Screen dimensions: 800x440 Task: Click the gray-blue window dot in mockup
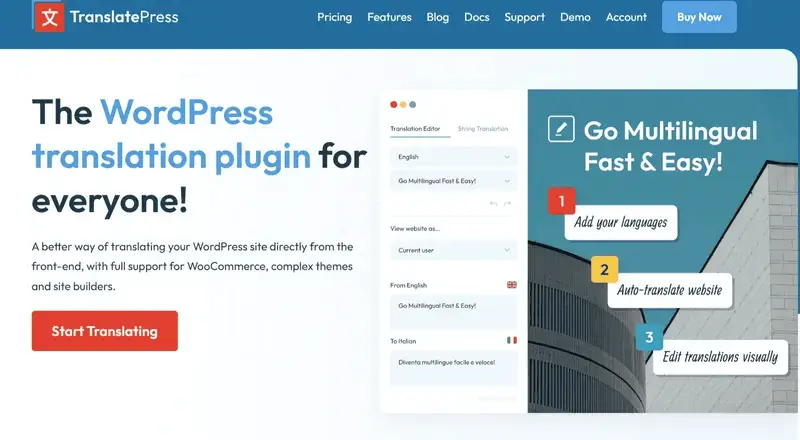[412, 105]
